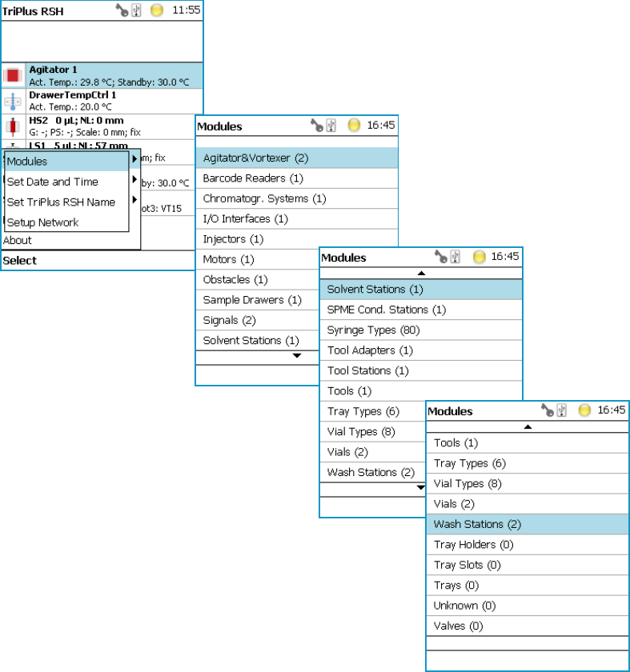
Task: Click USB icon in Agitator&Vortexer modules window
Action: [x=331, y=125]
